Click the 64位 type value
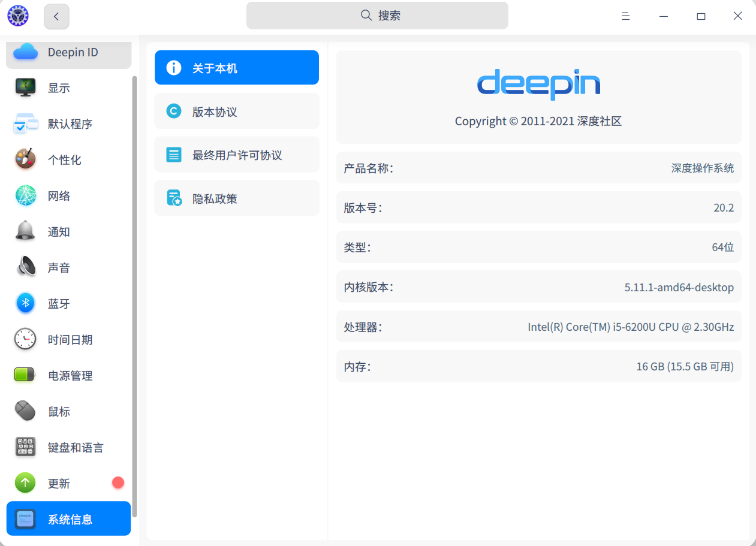The height and width of the screenshot is (546, 756). click(723, 247)
